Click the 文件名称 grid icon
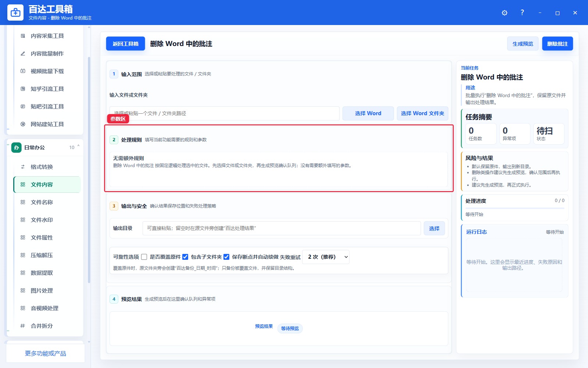The height and width of the screenshot is (368, 588). pyautogui.click(x=23, y=202)
